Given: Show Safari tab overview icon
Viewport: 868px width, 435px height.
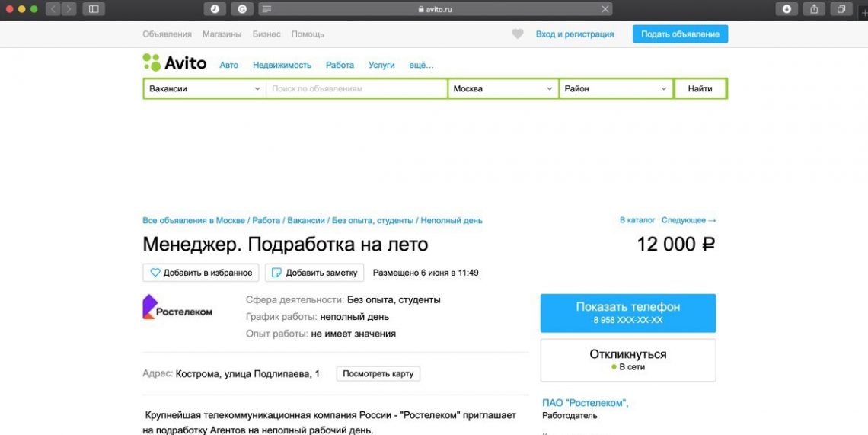Looking at the screenshot, I should click(x=841, y=9).
